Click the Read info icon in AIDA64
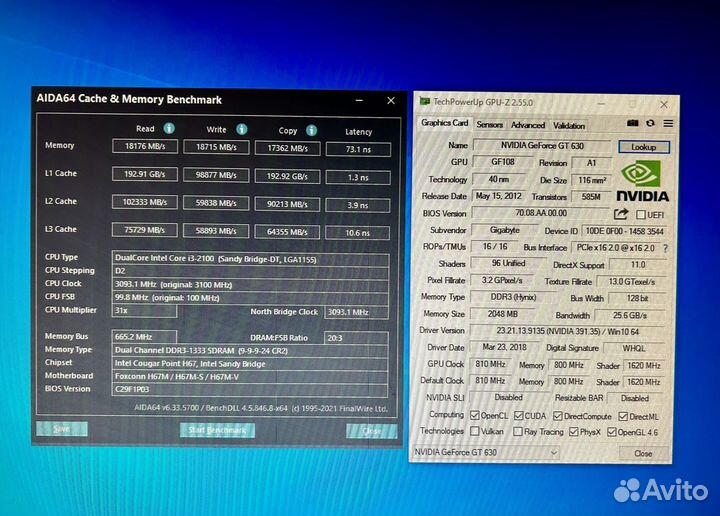The width and height of the screenshot is (720, 516). pyautogui.click(x=169, y=129)
